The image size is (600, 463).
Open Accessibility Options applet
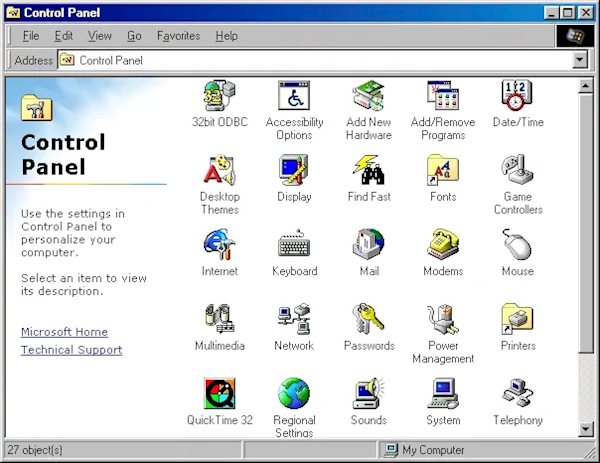[x=294, y=97]
